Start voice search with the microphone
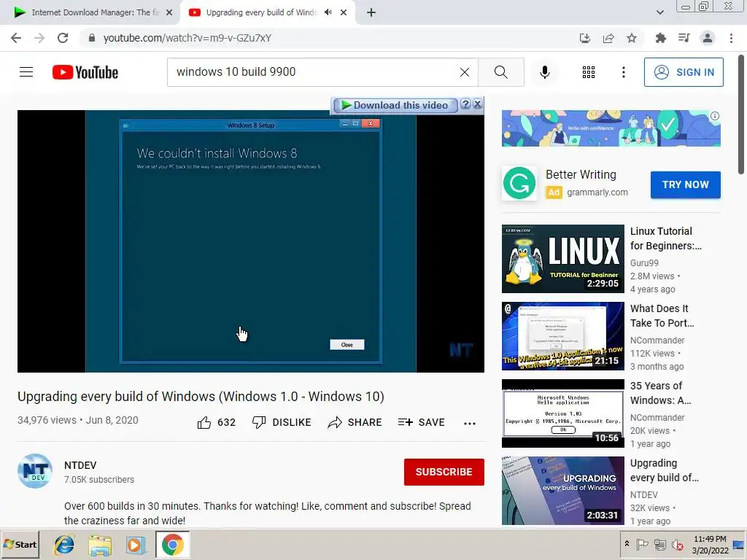 [x=544, y=72]
